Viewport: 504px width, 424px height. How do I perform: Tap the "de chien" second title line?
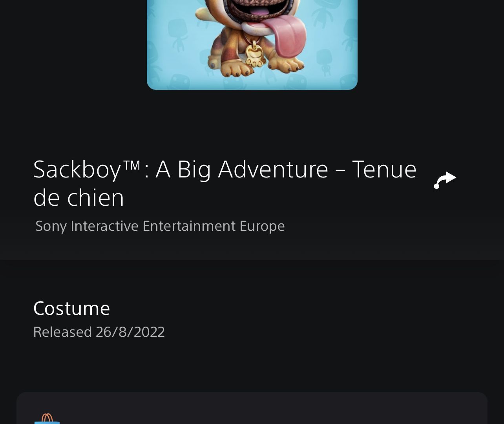79,197
